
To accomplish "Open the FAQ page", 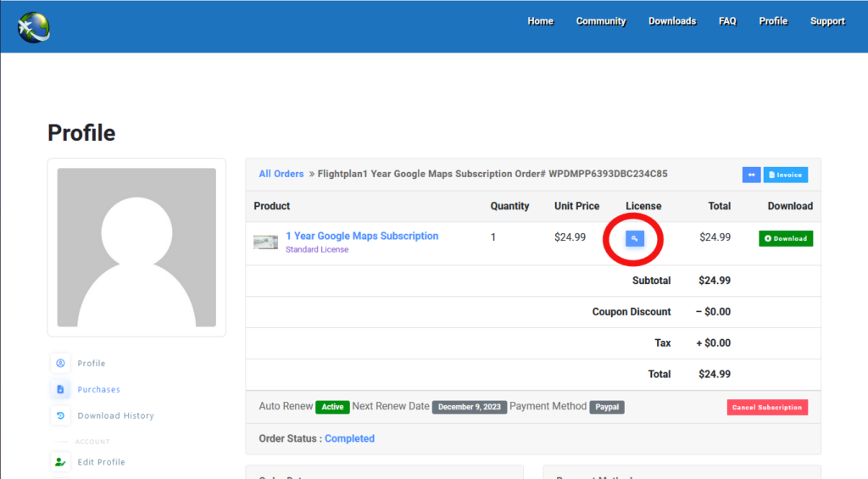I will point(727,21).
